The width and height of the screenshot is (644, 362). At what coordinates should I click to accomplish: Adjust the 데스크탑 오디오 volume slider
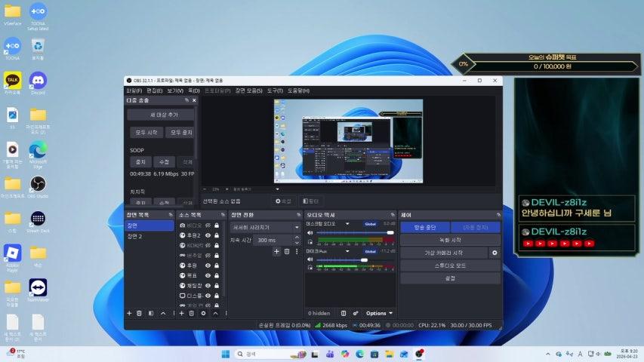click(390, 233)
